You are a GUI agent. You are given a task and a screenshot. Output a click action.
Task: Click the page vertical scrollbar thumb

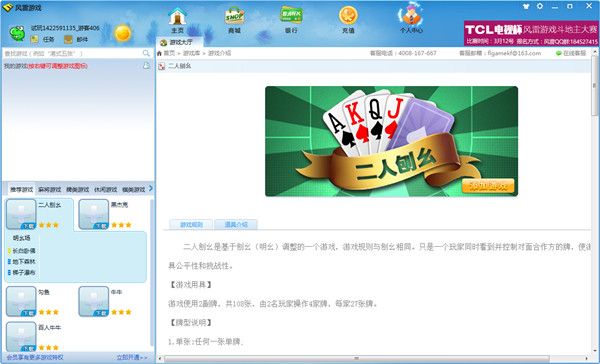(595, 86)
